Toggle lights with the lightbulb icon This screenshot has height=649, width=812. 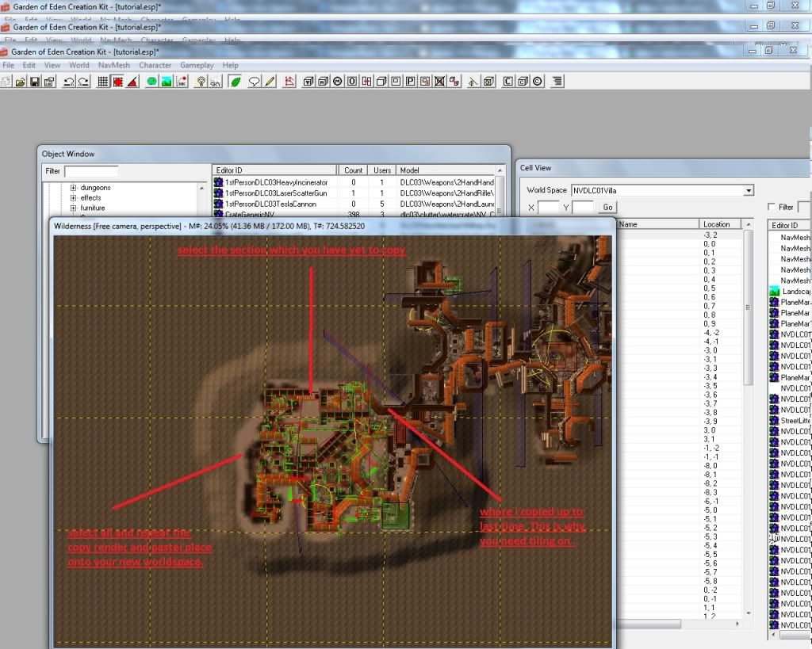coord(201,82)
